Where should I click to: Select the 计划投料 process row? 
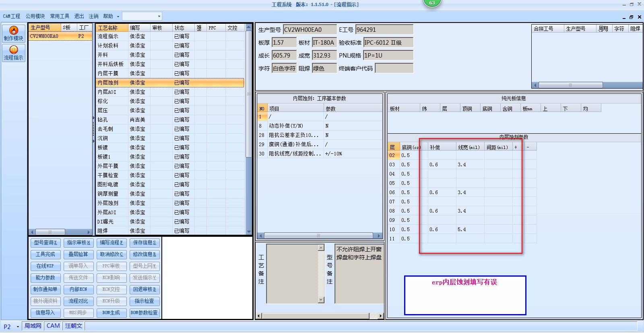tap(170, 46)
